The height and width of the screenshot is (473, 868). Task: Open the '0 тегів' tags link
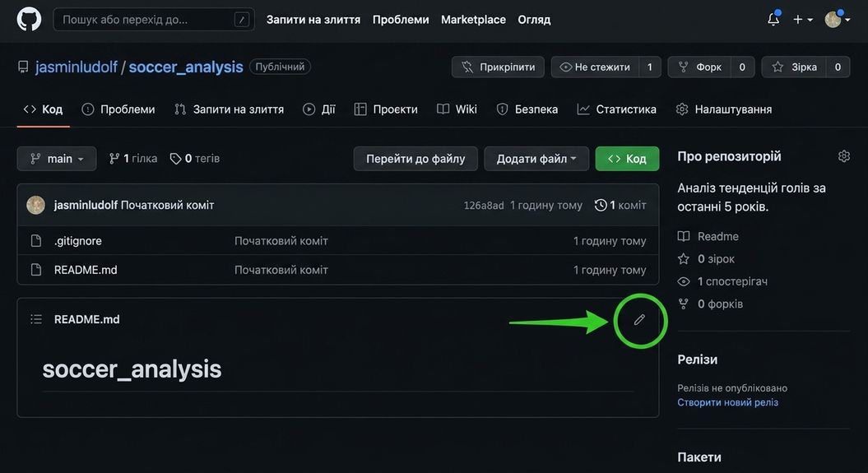coord(195,159)
